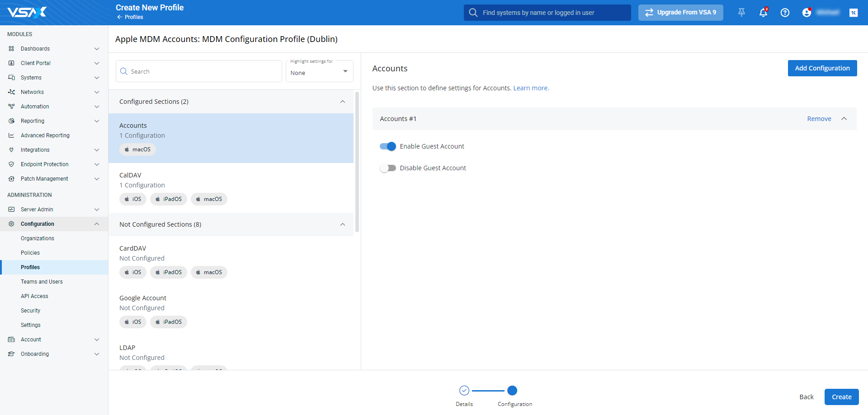
Task: Click the Configuration gear icon
Action: pyautogui.click(x=11, y=224)
